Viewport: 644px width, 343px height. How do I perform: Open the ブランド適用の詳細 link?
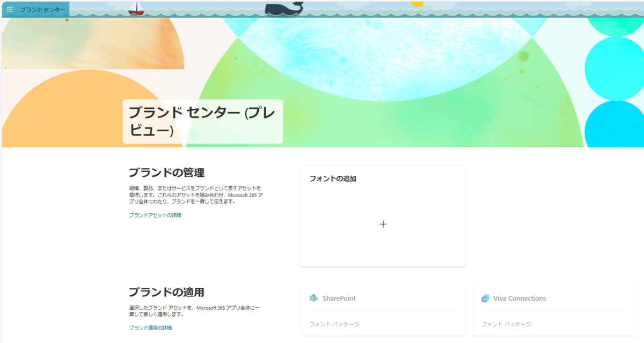150,327
